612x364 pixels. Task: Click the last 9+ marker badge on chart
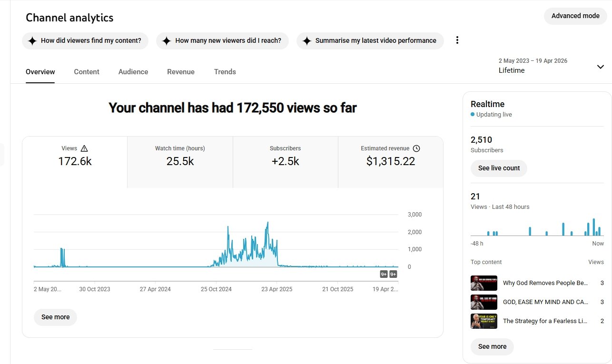click(393, 274)
